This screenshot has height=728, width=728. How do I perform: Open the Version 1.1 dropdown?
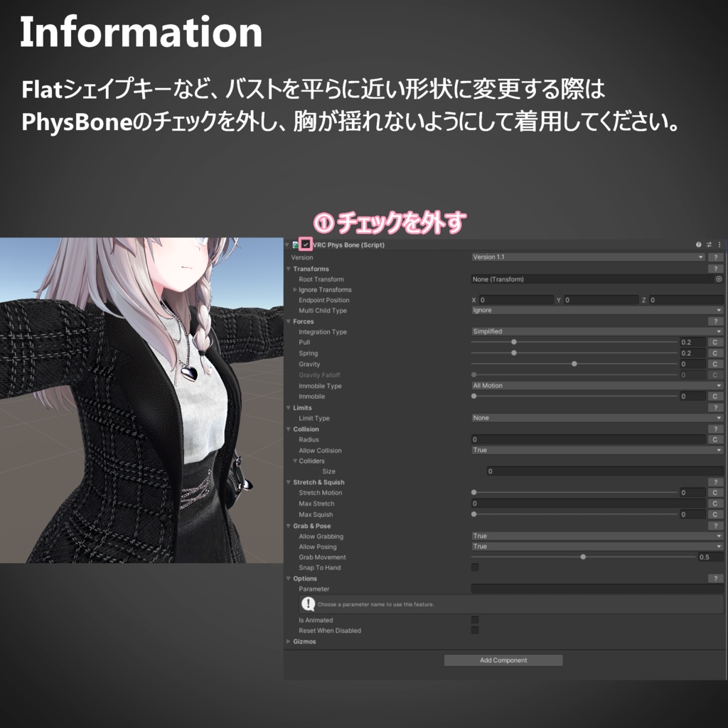(x=588, y=257)
